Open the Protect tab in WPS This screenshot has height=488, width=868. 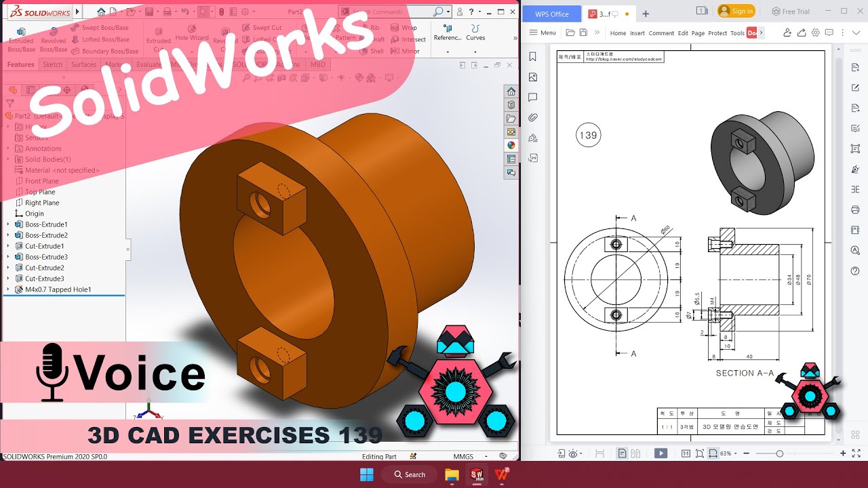click(x=717, y=33)
